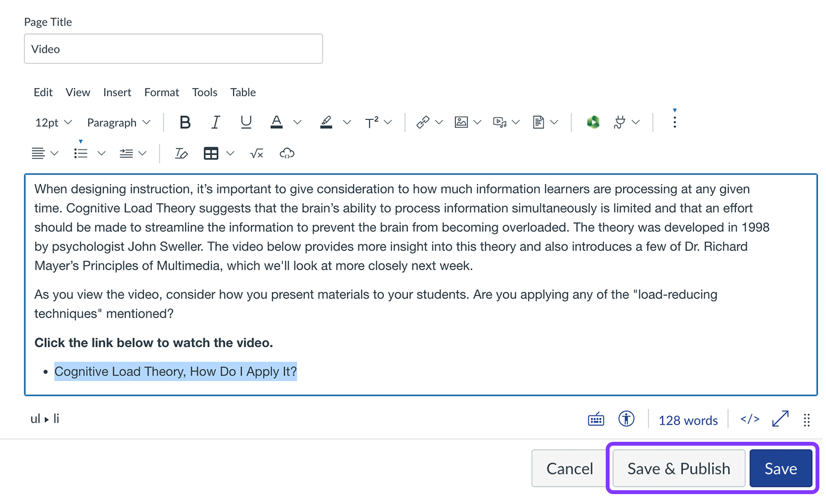Open the Insert menu
This screenshot has width=826, height=504.
point(117,92)
